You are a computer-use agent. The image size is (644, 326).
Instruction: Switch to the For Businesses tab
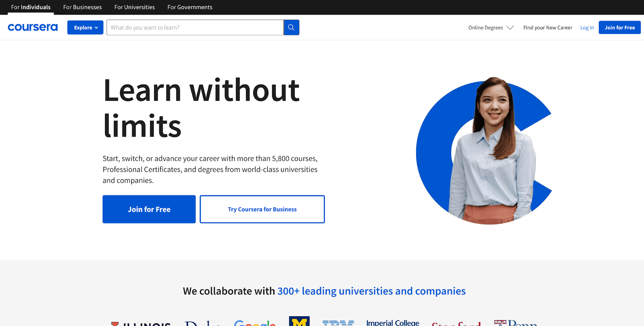(83, 7)
